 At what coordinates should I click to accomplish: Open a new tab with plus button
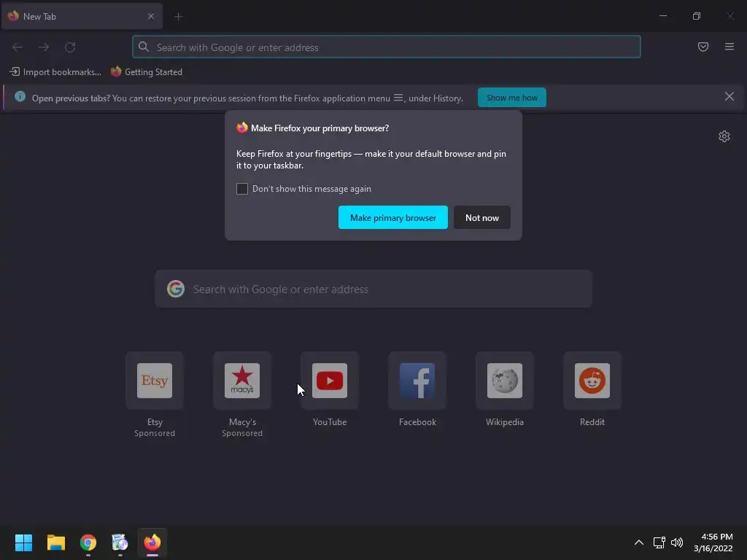click(x=178, y=17)
